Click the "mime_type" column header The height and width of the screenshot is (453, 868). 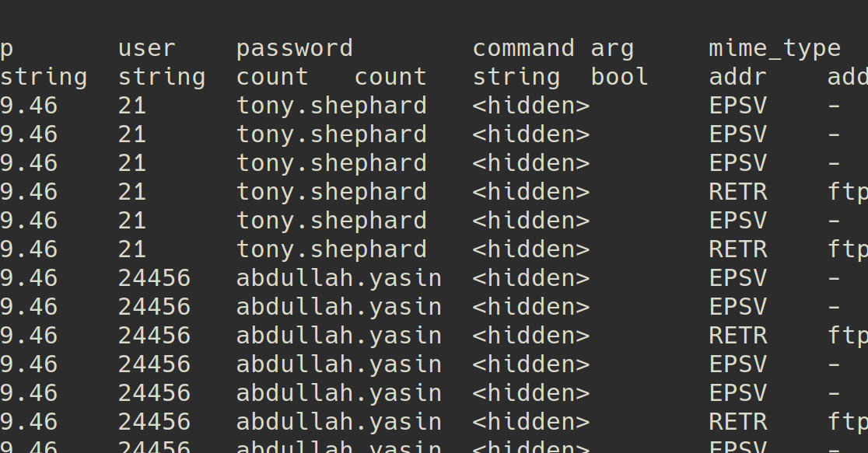coord(775,48)
